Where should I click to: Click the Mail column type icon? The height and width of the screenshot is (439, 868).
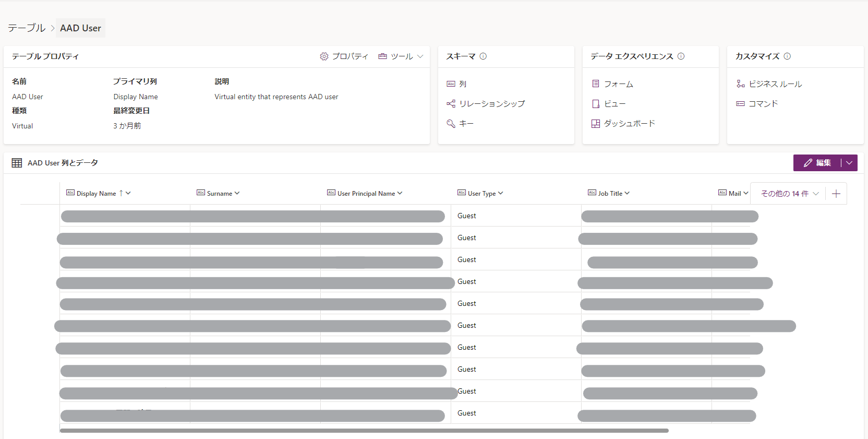tap(722, 193)
